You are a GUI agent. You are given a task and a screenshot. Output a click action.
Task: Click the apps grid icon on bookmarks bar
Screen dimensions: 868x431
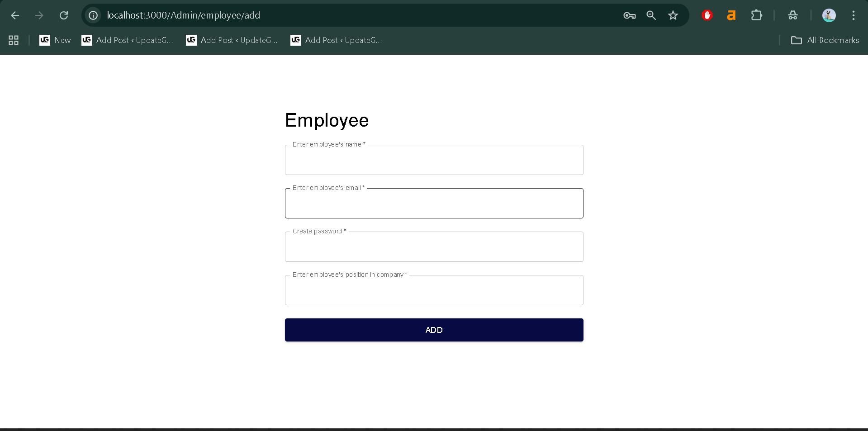tap(13, 40)
